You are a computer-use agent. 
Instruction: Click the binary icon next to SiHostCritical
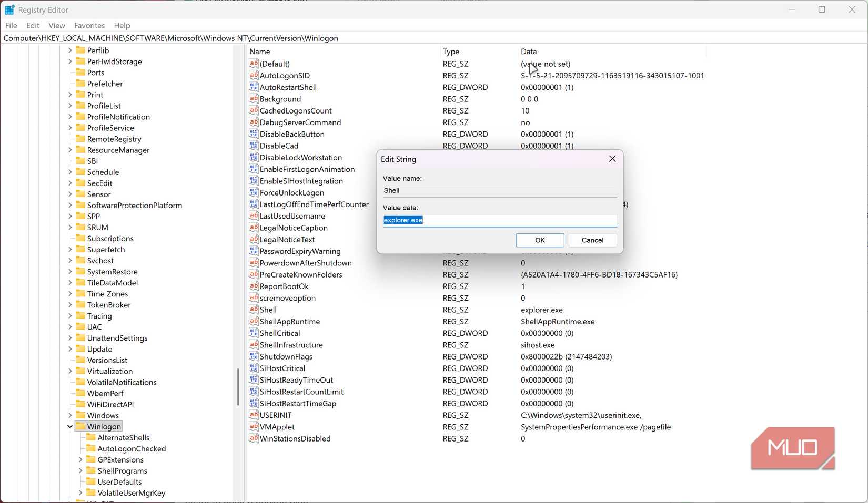[x=254, y=368]
